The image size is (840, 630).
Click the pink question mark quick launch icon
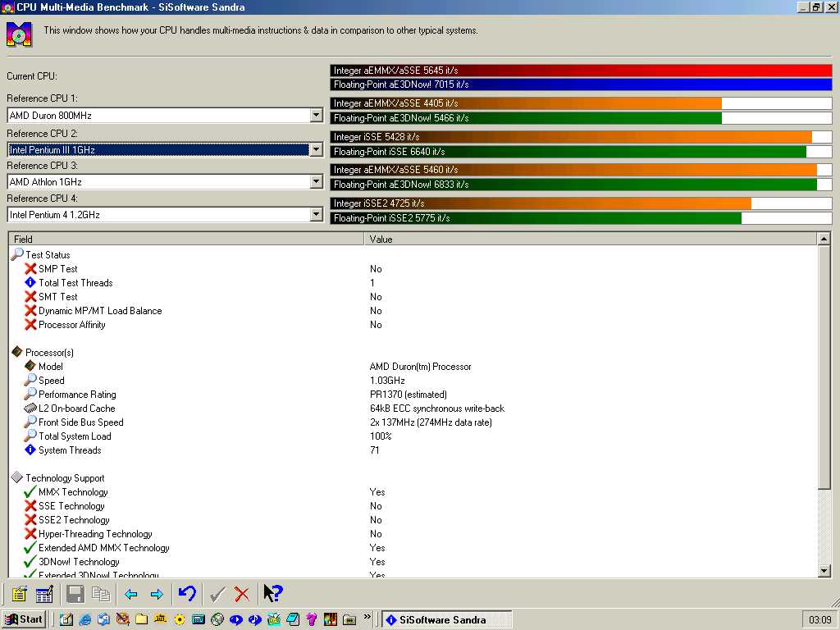pyautogui.click(x=312, y=619)
